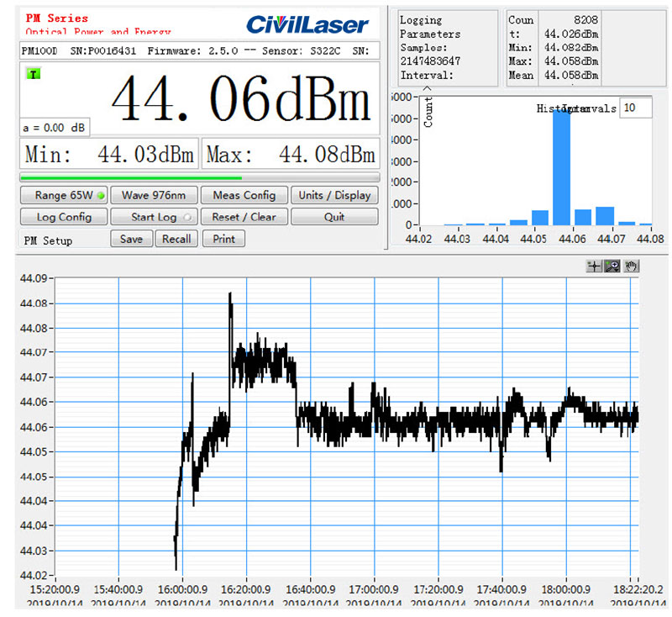Click the green T status indicator
Screen dimensions: 672x617
pyautogui.click(x=33, y=75)
